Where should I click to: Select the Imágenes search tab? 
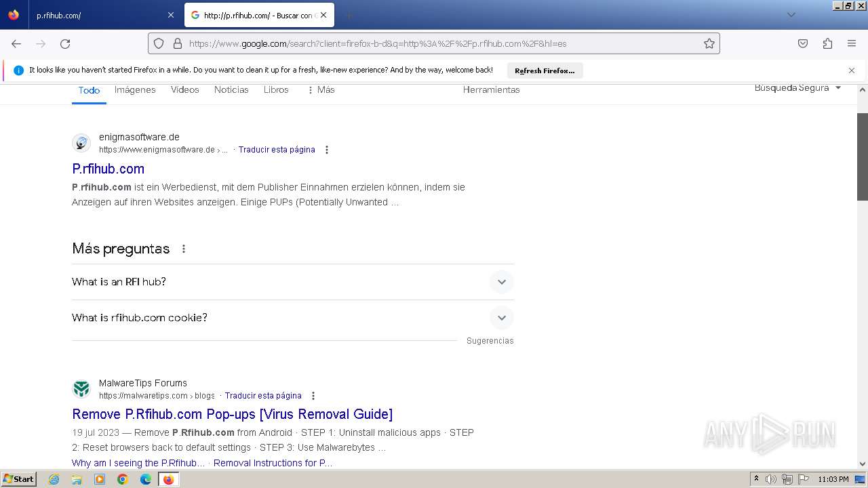coord(135,89)
